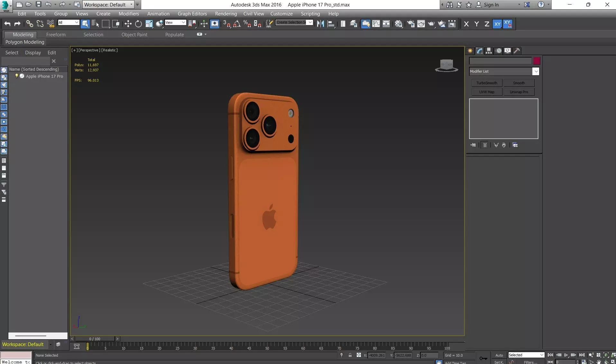The image size is (616, 364).
Task: Open the Modifiers menu
Action: tap(129, 14)
